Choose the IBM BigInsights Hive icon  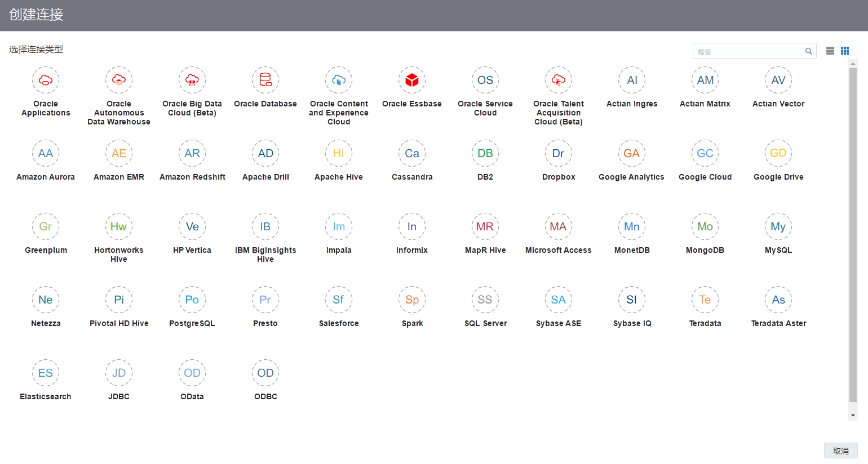pos(265,226)
